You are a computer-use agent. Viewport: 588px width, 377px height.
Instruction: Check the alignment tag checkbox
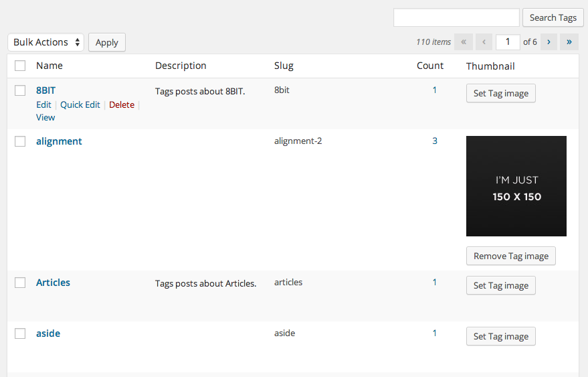point(20,141)
